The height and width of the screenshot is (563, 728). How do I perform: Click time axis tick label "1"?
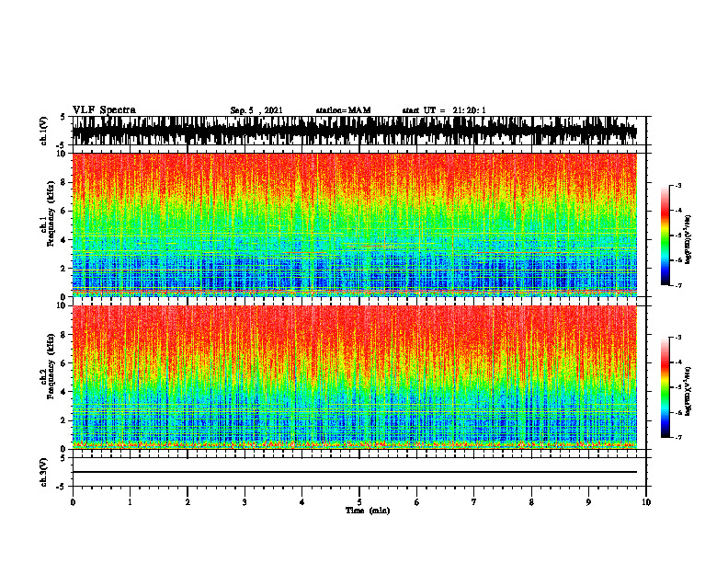tap(130, 502)
